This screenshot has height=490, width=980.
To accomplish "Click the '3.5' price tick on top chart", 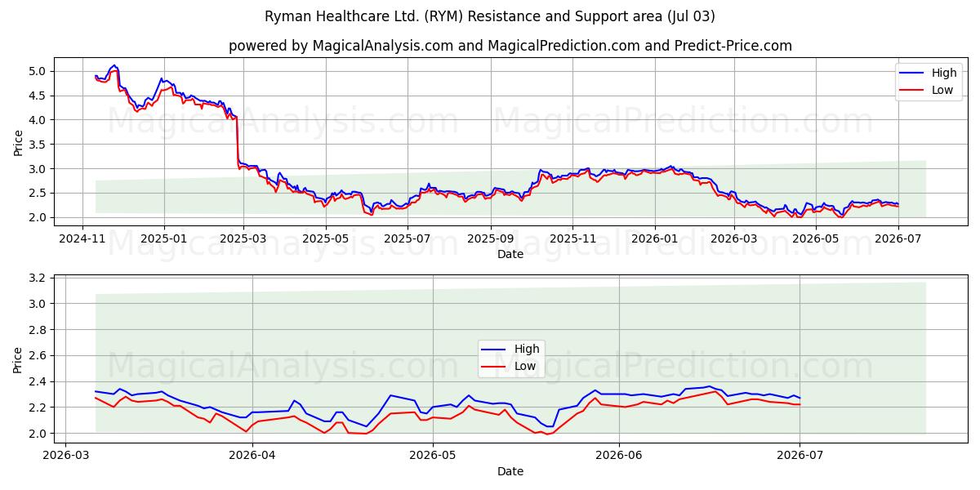I will [39, 145].
